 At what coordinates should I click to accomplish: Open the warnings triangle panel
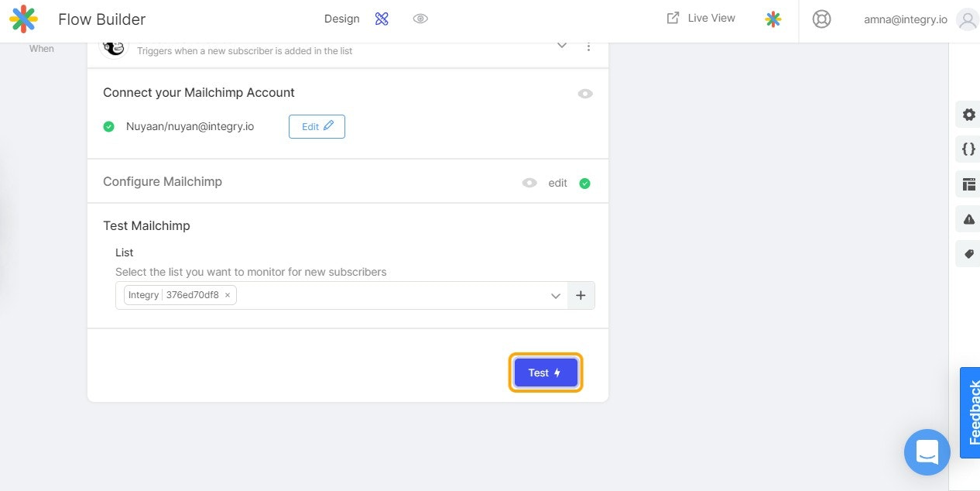point(968,219)
